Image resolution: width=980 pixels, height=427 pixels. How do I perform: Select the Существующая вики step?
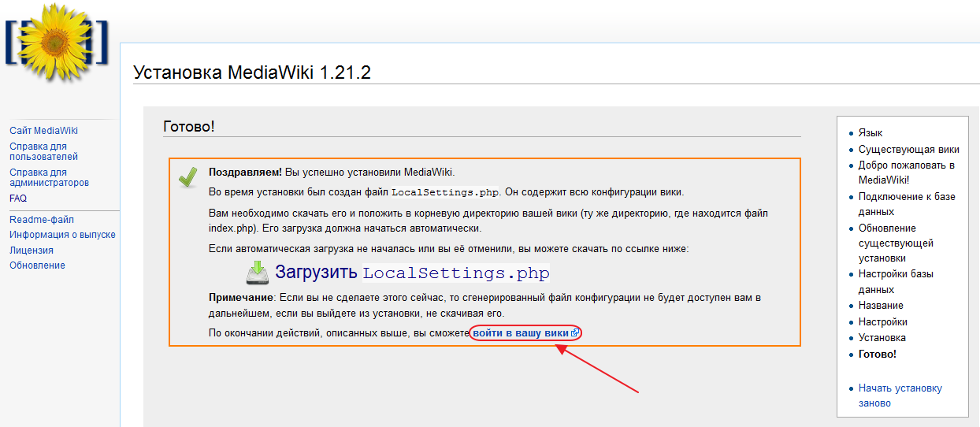(908, 149)
